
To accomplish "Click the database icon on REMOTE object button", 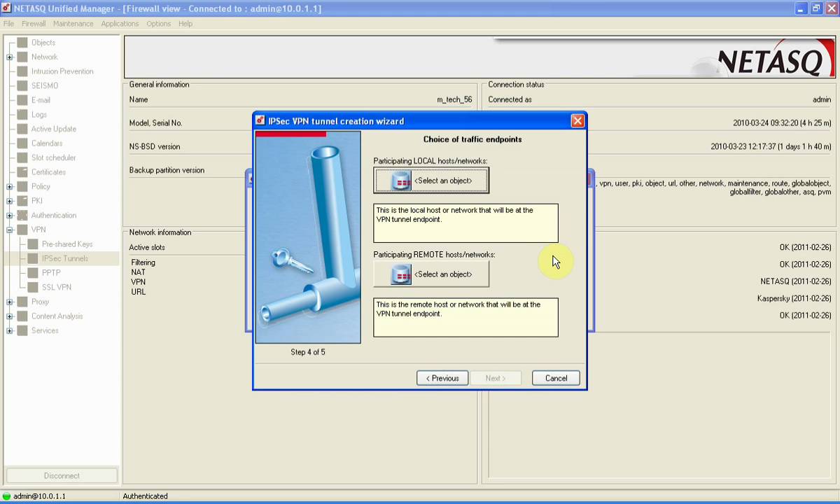I will pos(401,274).
